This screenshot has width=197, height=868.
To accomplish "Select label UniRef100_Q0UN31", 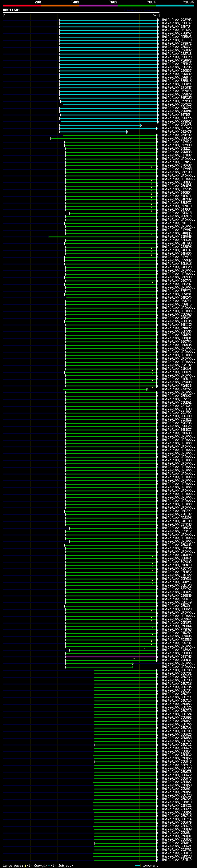I will [x=177, y=660].
